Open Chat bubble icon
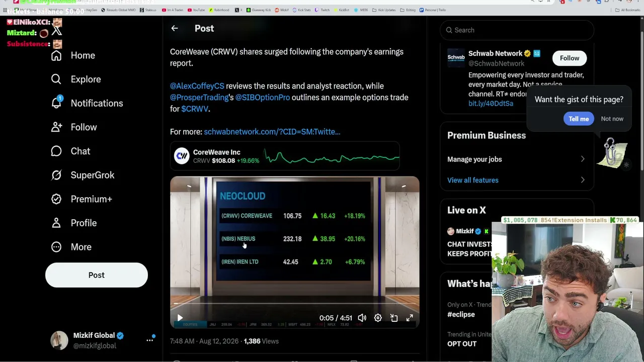The image size is (644, 362). 56,151
